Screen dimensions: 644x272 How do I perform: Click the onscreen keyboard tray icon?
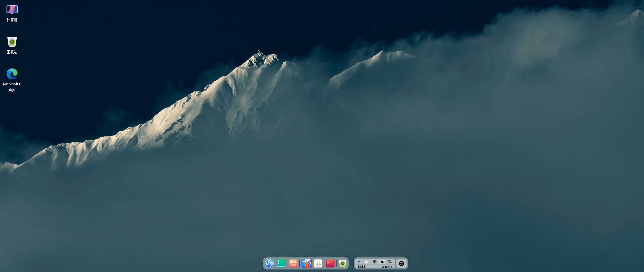click(367, 262)
